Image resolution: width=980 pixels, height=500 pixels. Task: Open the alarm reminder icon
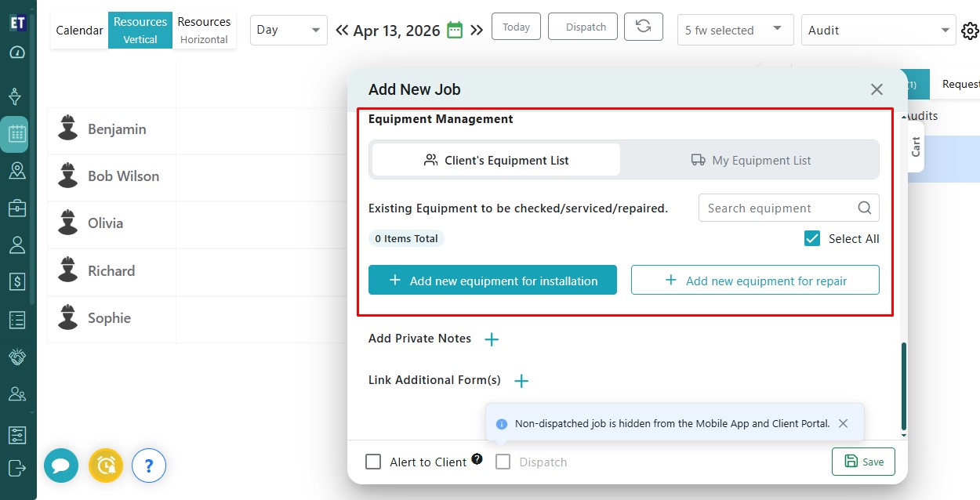[x=105, y=466]
